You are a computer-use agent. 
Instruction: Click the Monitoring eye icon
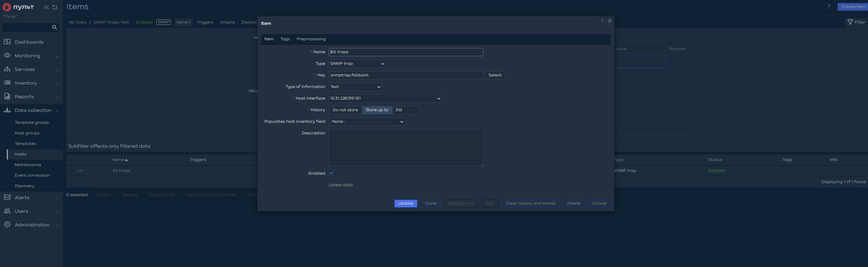click(x=7, y=55)
